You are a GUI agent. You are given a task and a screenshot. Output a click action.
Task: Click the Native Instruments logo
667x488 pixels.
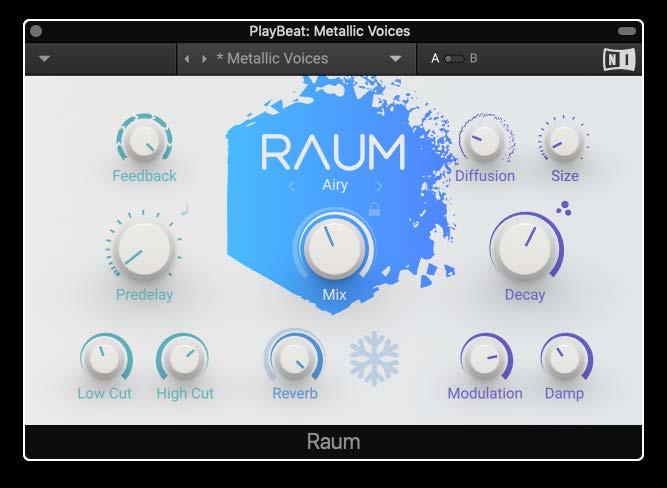(619, 59)
